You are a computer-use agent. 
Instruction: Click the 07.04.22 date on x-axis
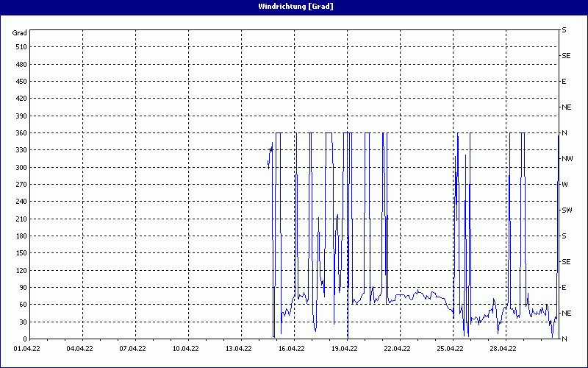click(x=134, y=349)
